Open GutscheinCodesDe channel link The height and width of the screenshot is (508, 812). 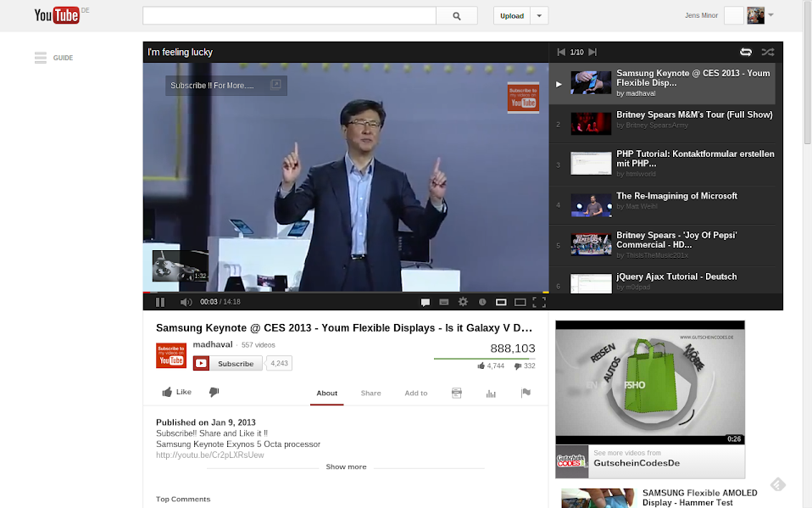(637, 463)
